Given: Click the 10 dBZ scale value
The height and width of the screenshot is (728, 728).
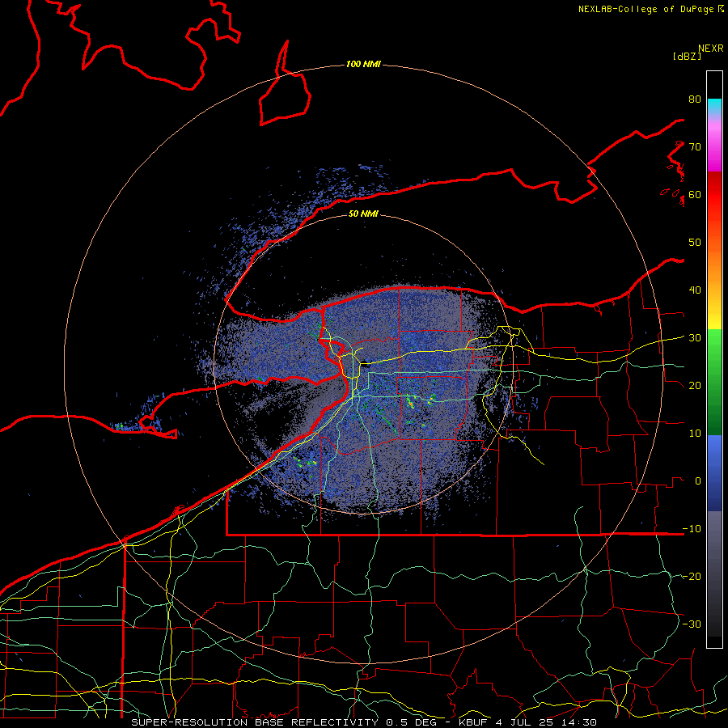Looking at the screenshot, I should [695, 434].
